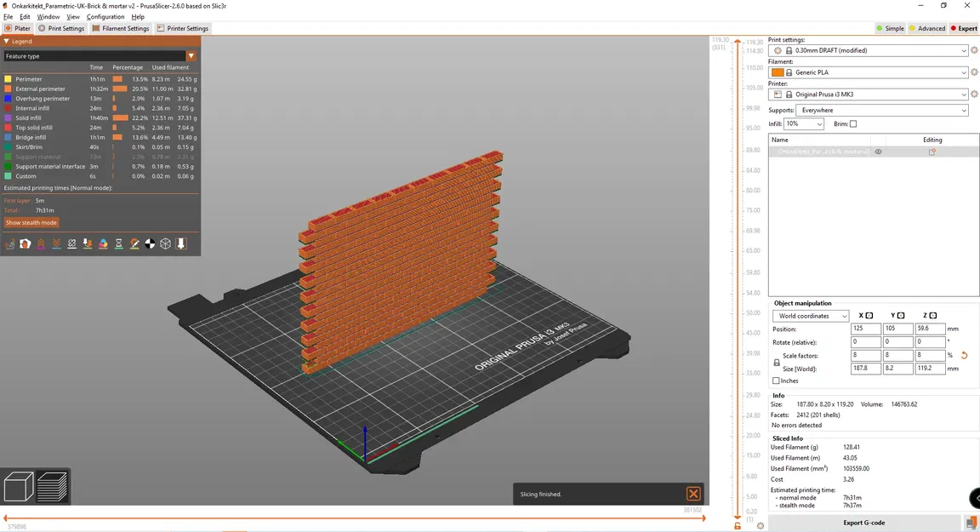
Task: Enable the Brim checkbox
Action: click(x=853, y=123)
